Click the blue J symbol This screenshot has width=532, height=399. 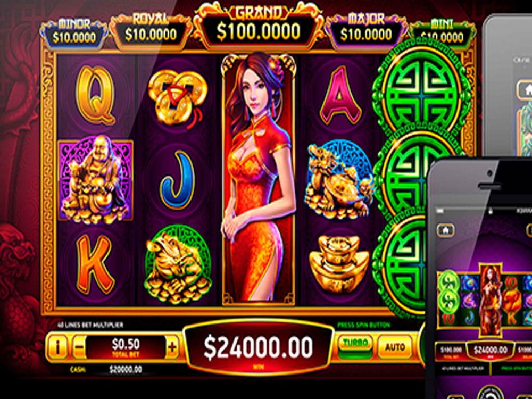pyautogui.click(x=177, y=179)
